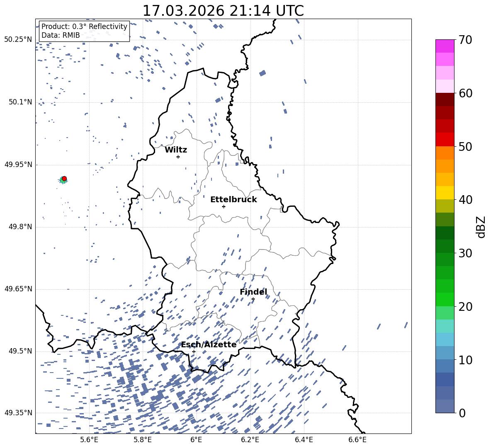Click the 5.6°E longitude label
491x448 pixels.
point(89,440)
